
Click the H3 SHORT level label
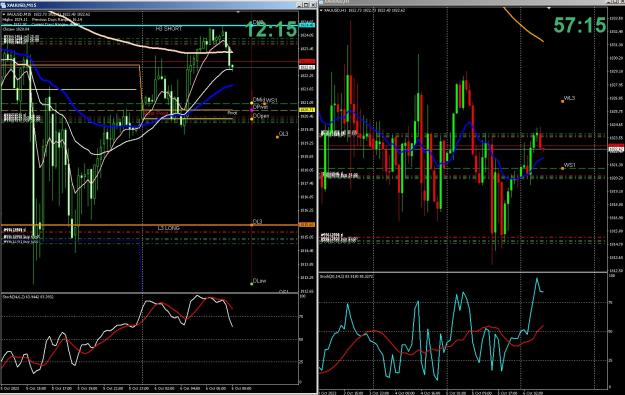click(169, 29)
